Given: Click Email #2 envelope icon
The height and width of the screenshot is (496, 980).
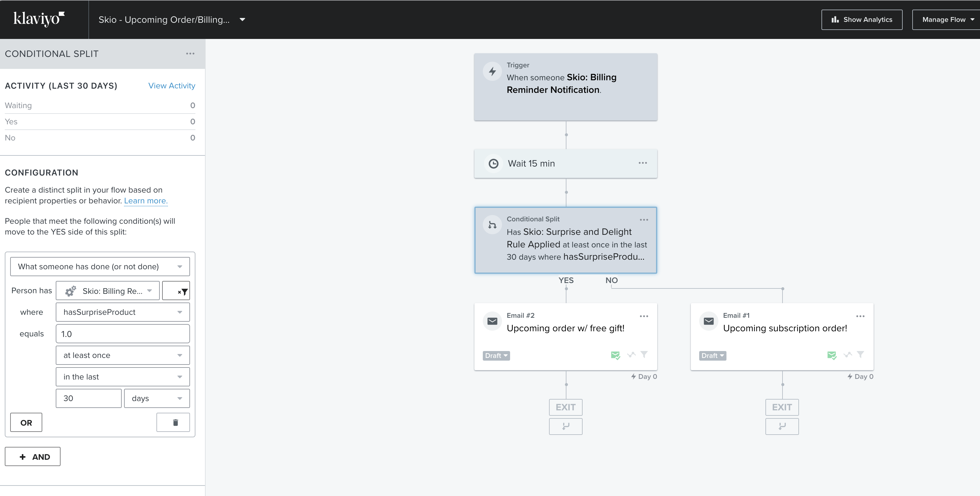Looking at the screenshot, I should click(x=492, y=321).
